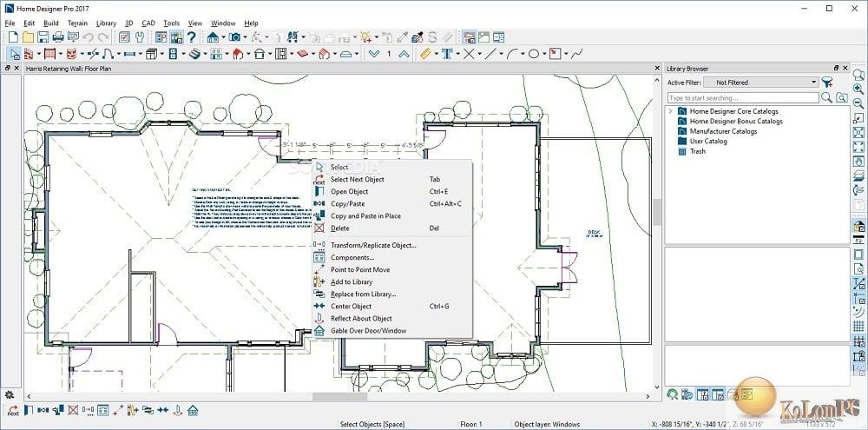The image size is (868, 430).
Task: Select Manufacturer Catalogs in library tree
Action: click(723, 131)
